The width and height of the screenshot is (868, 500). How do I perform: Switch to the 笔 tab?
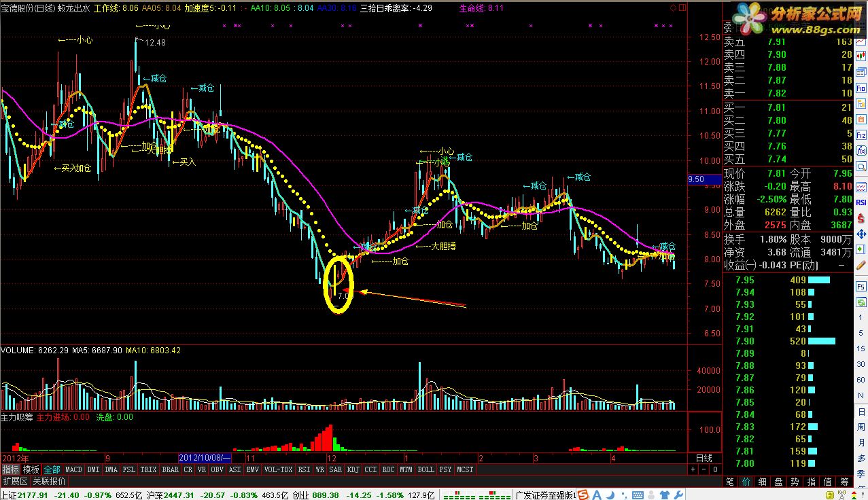point(729,481)
